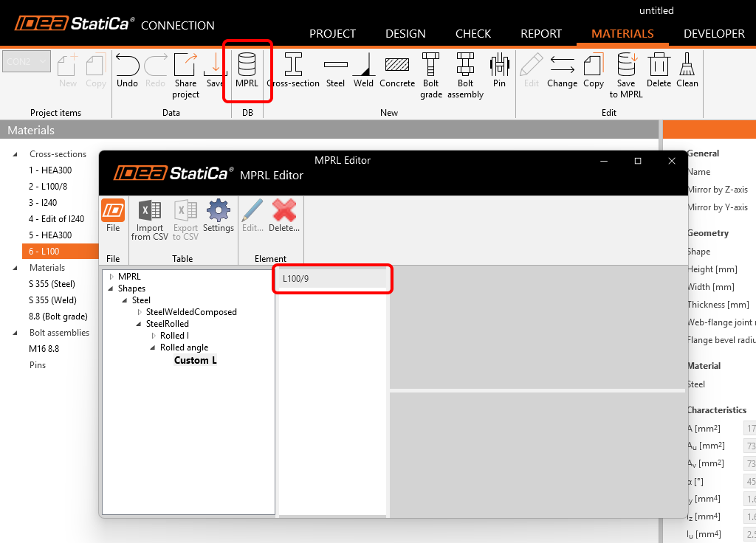Open the MPRL database editor
This screenshot has width=756, height=543.
(247, 71)
